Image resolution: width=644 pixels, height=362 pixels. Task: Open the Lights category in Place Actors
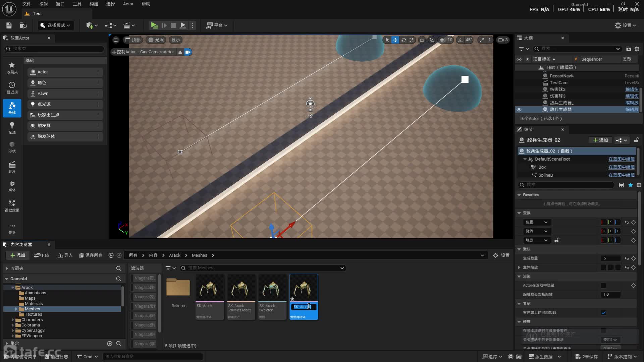(x=12, y=128)
